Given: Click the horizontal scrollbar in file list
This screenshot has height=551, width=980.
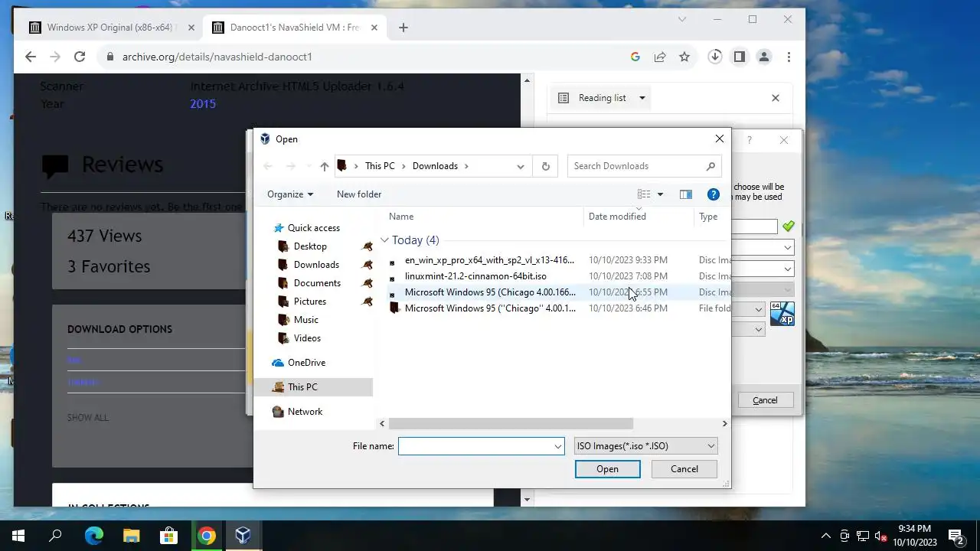Looking at the screenshot, I should 511,423.
